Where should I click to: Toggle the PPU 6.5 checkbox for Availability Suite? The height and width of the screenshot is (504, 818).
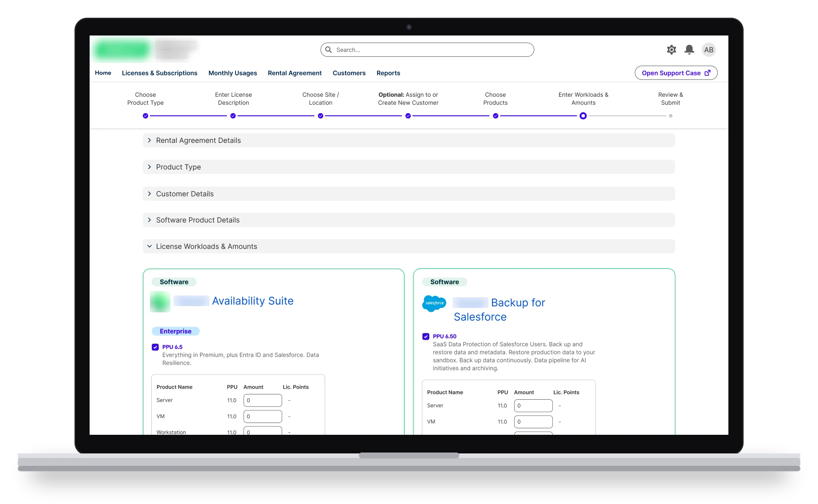[x=155, y=347]
